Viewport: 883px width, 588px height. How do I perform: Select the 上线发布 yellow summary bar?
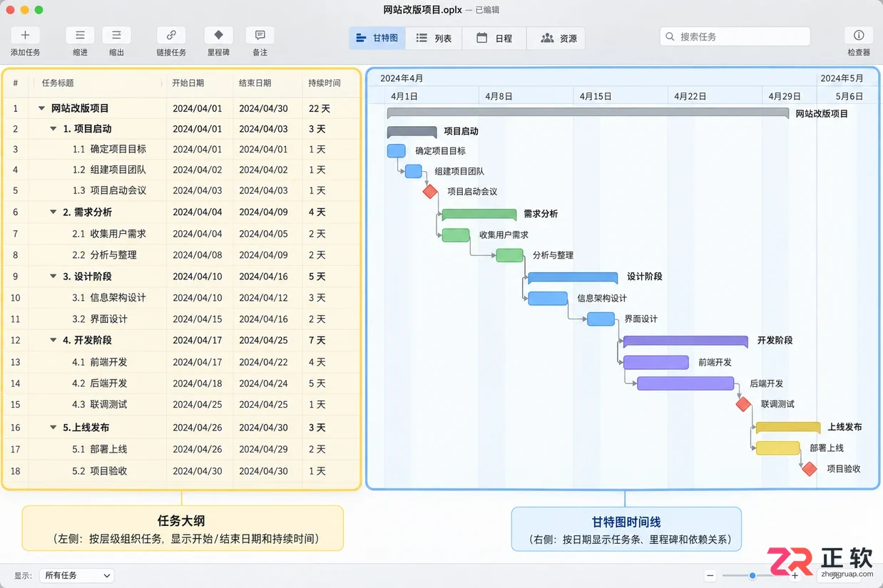coord(788,428)
